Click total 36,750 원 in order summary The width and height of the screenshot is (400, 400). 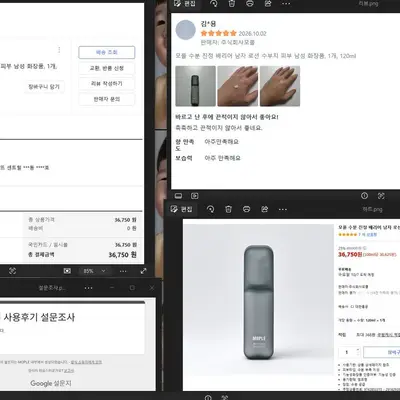122,255
